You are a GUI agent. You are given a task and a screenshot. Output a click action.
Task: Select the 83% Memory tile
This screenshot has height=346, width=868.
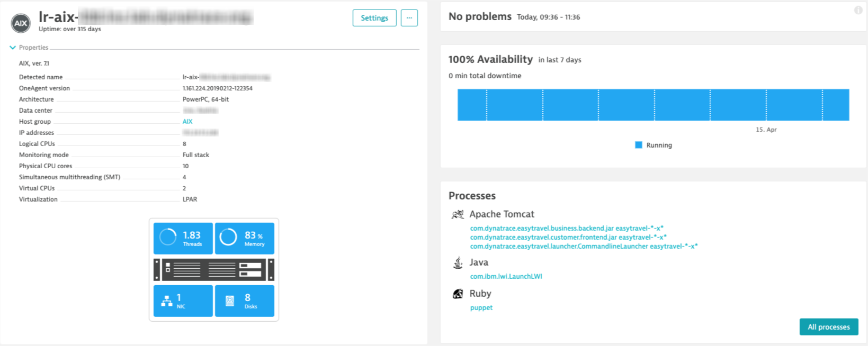pos(245,239)
